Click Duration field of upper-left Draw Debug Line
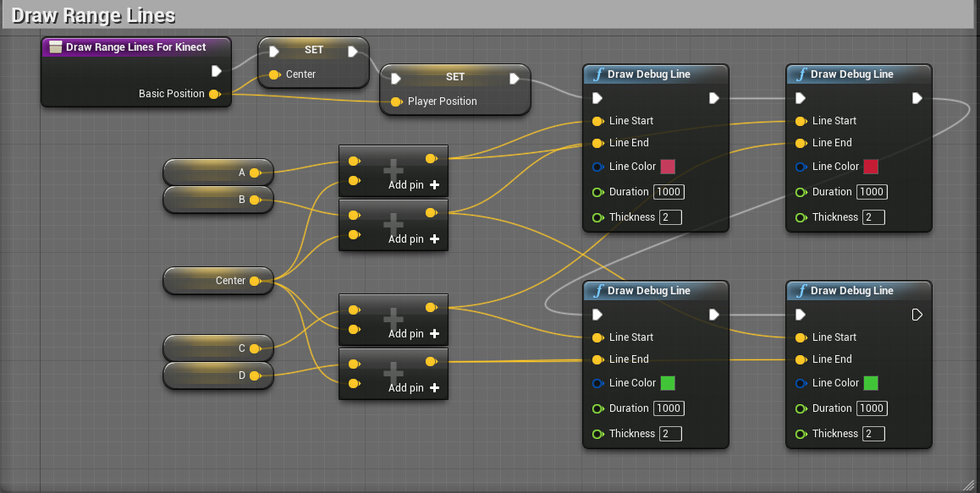 (669, 192)
